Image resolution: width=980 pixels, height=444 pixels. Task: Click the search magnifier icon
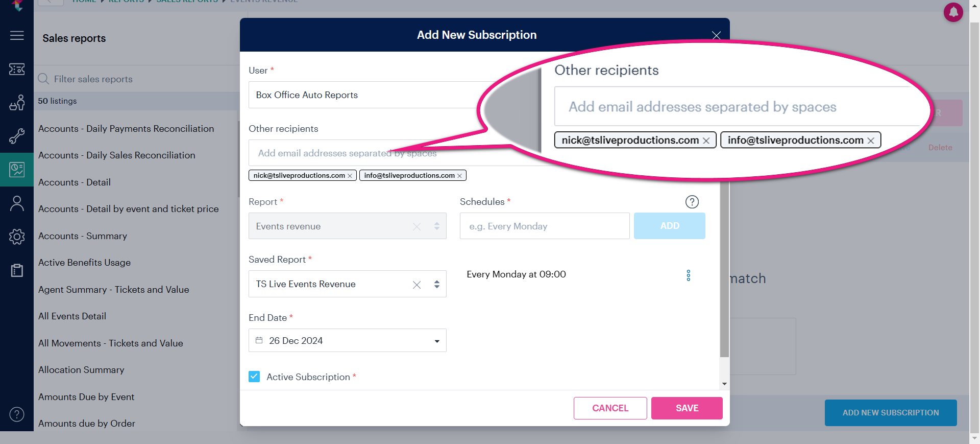[x=43, y=79]
